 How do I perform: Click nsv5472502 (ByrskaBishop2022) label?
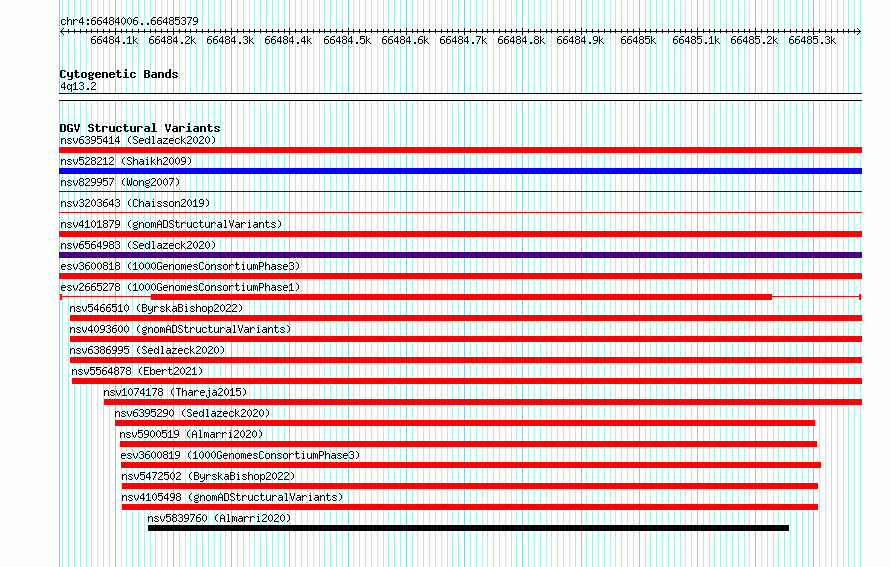pos(208,476)
